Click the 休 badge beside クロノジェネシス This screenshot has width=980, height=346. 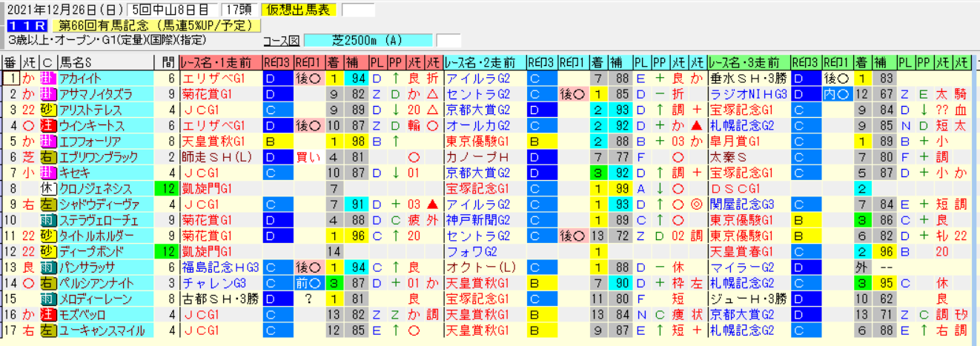pyautogui.click(x=47, y=188)
